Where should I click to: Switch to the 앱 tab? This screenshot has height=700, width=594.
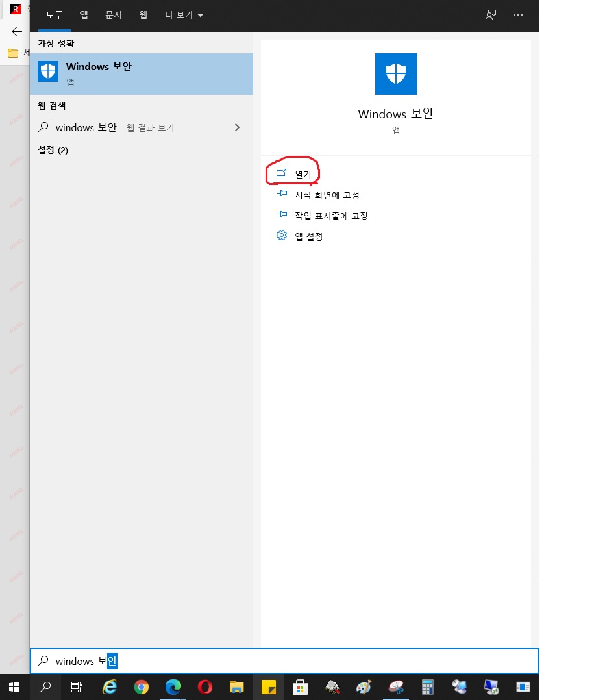point(84,15)
